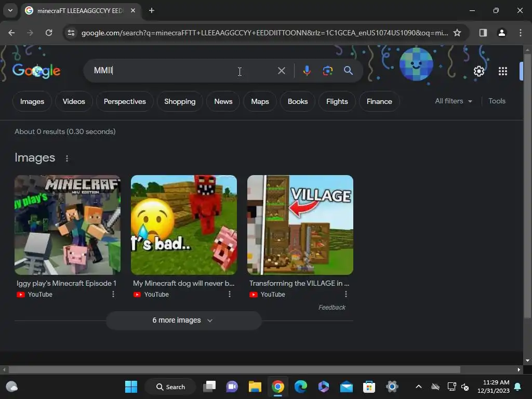The image size is (532, 399).
Task: Select the Perspectives filter
Action: (125, 101)
